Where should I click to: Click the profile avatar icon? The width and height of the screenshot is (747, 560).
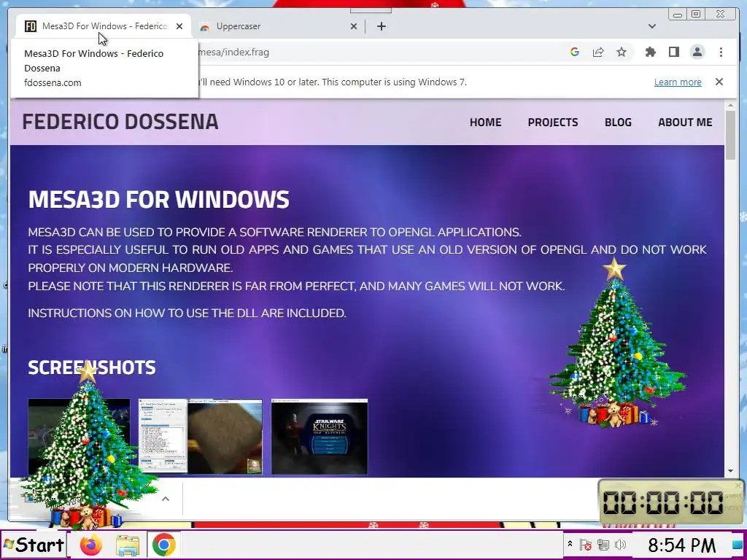click(x=697, y=52)
